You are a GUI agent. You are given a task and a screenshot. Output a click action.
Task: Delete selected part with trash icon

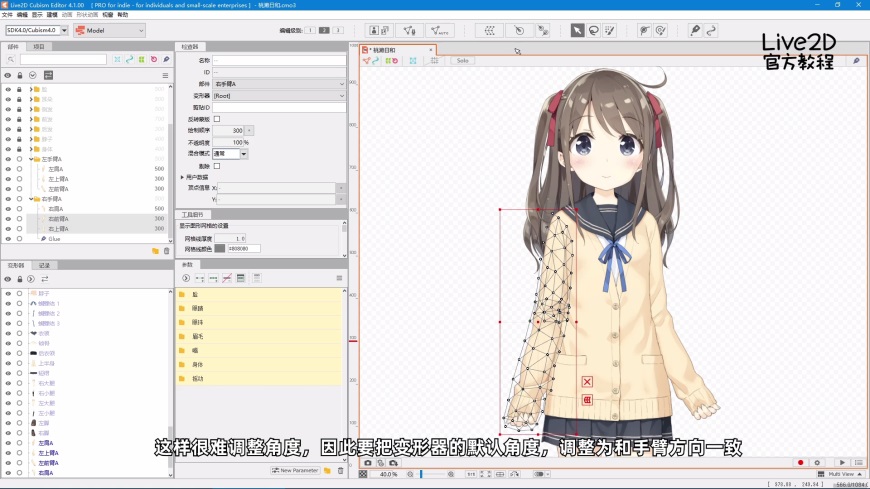click(166, 251)
